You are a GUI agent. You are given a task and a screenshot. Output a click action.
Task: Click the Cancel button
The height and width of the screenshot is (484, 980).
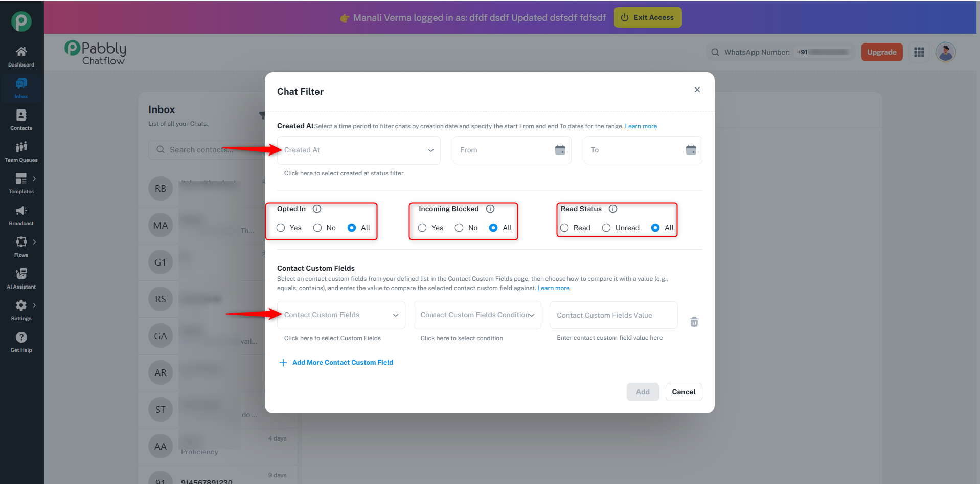click(x=683, y=392)
